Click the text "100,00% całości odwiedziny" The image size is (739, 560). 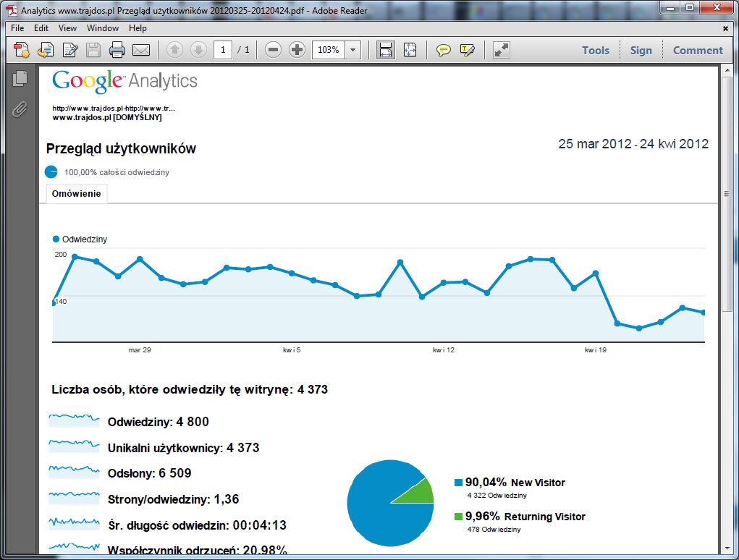[117, 172]
